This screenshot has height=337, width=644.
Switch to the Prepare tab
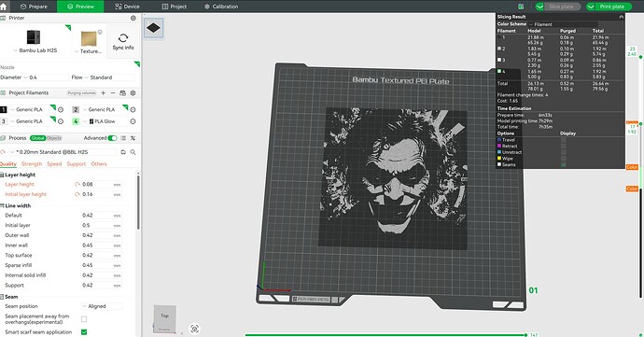tap(34, 7)
